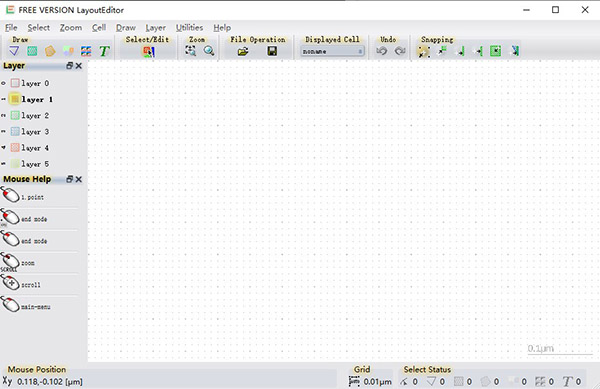This screenshot has width=600, height=389.
Task: Toggle the green fifth Snapping icon
Action: [x=496, y=51]
